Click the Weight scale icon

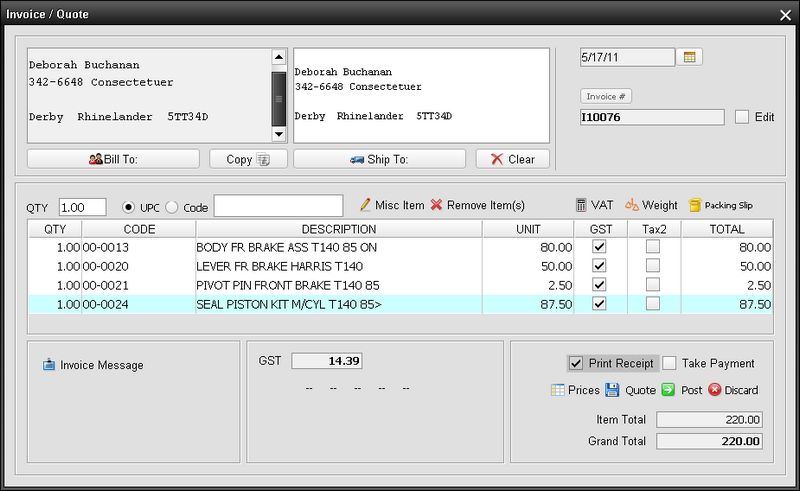(x=632, y=205)
